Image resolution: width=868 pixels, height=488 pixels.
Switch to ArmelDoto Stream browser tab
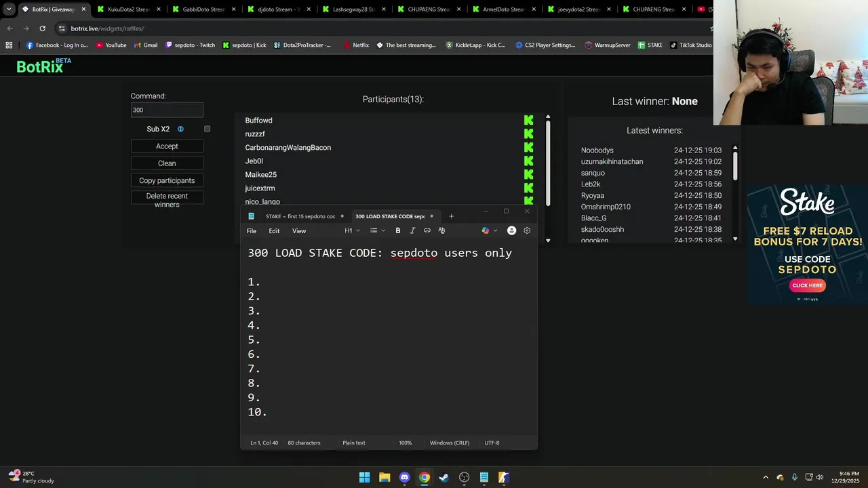(x=504, y=9)
